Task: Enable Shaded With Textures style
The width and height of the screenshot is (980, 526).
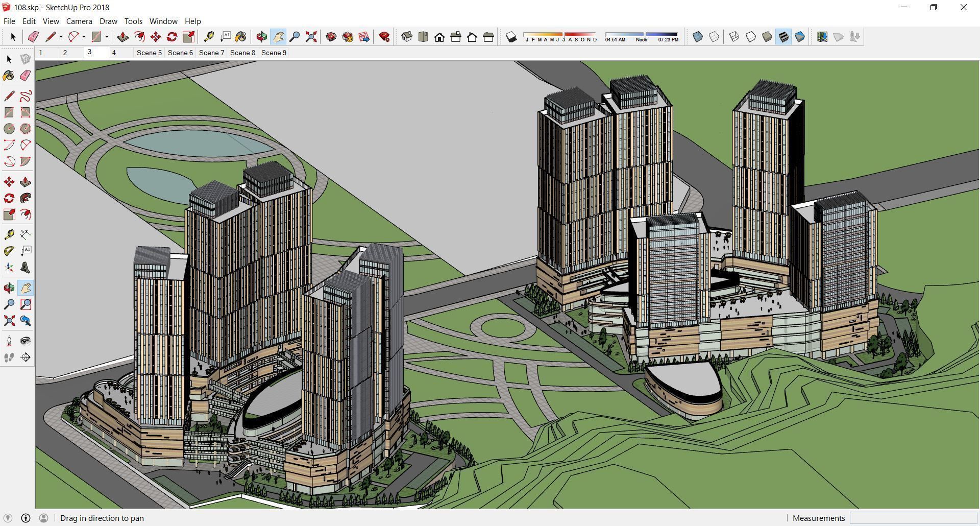Action: tap(783, 37)
